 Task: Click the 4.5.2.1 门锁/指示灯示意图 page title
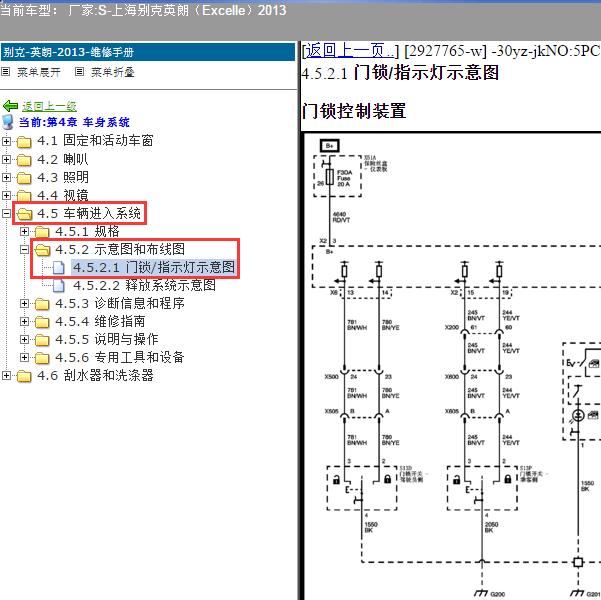400,73
